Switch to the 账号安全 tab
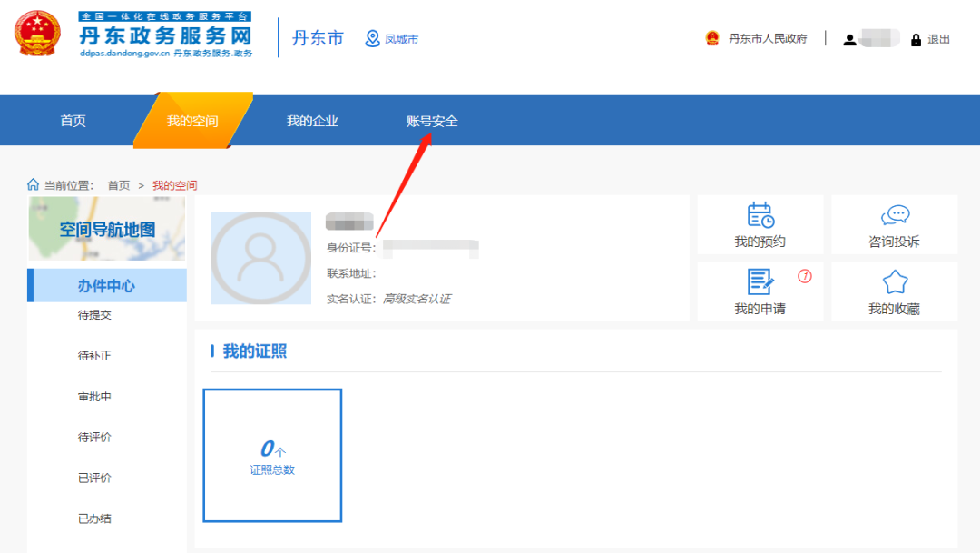Image resolution: width=980 pixels, height=553 pixels. pos(433,120)
